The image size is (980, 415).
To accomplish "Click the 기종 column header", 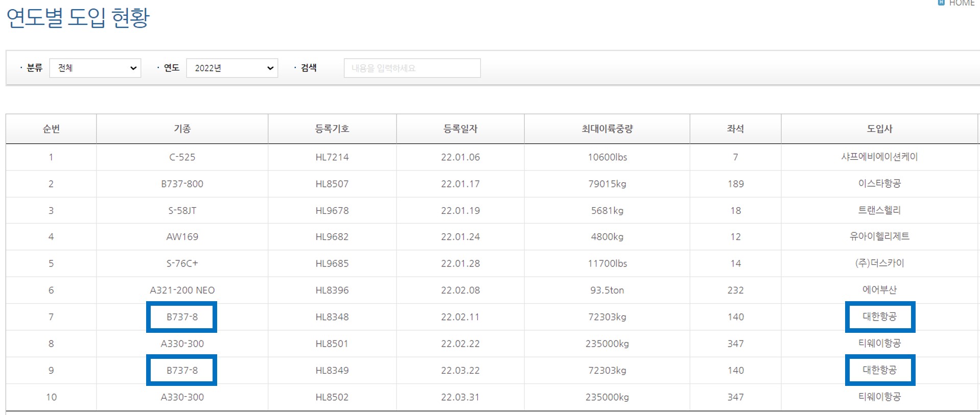I will (182, 129).
